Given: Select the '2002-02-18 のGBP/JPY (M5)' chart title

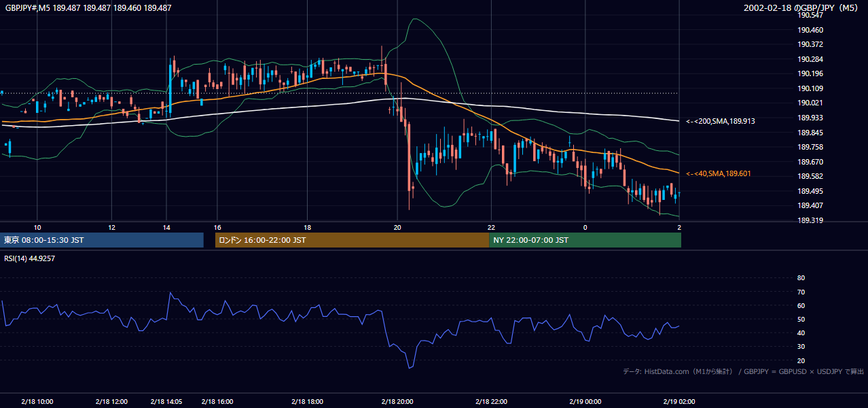Looking at the screenshot, I should (802, 8).
